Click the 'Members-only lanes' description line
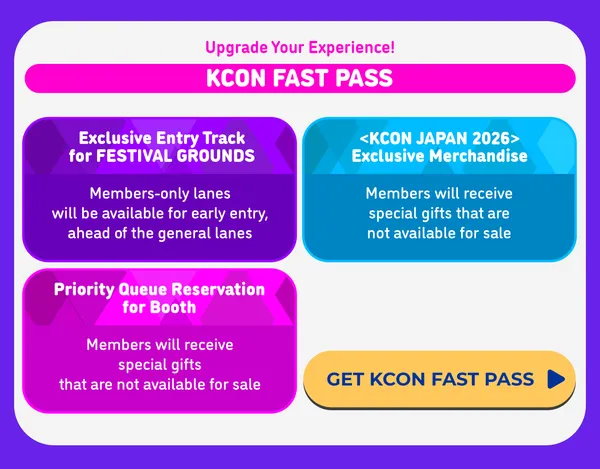 159,194
